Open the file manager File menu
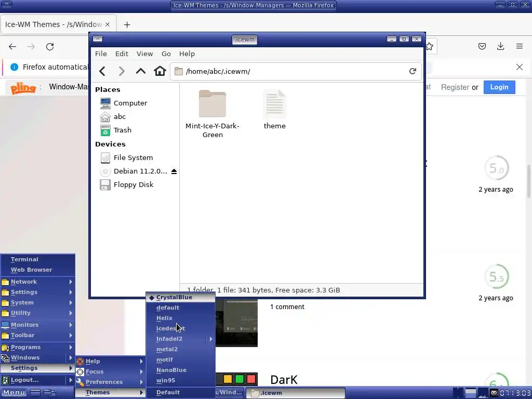Screen dimensions: 532x399 pyautogui.click(x=101, y=54)
